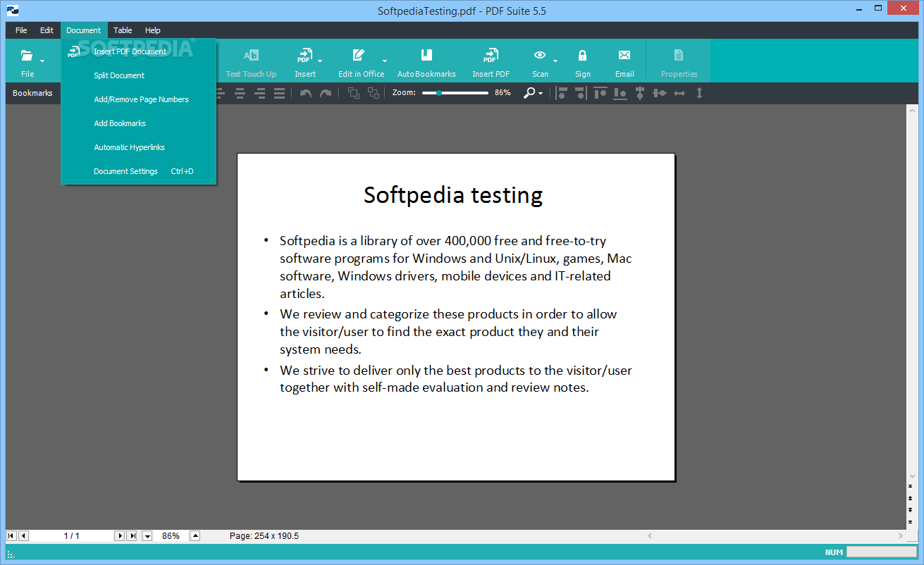
Task: Jump to the last page button
Action: 132,536
